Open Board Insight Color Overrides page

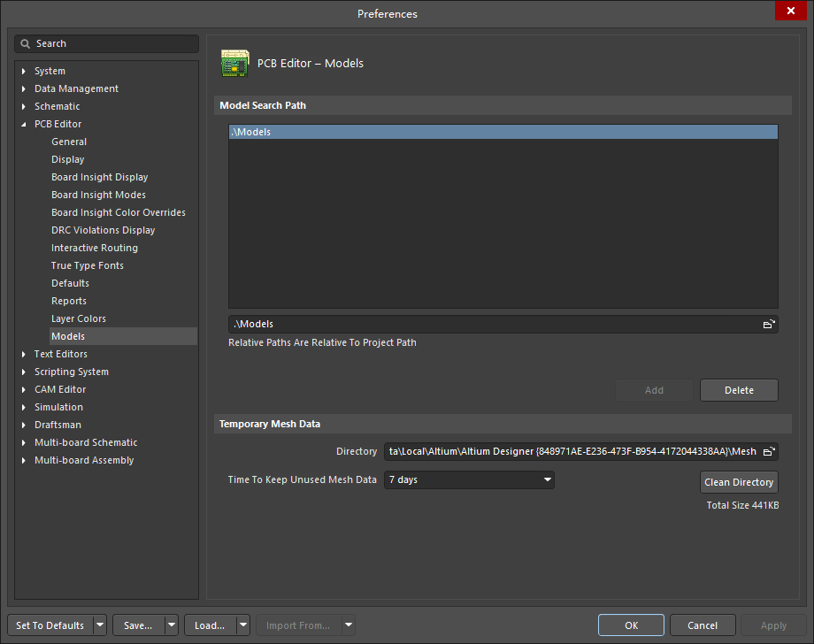pyautogui.click(x=119, y=212)
